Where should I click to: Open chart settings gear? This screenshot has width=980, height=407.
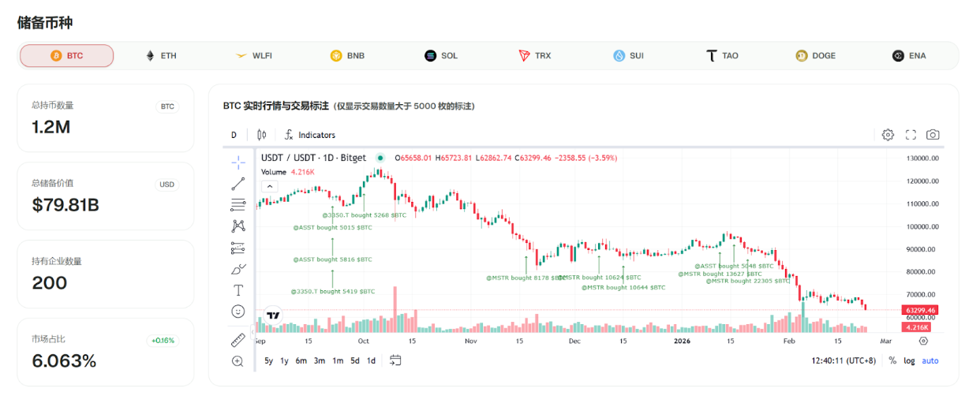(x=888, y=135)
